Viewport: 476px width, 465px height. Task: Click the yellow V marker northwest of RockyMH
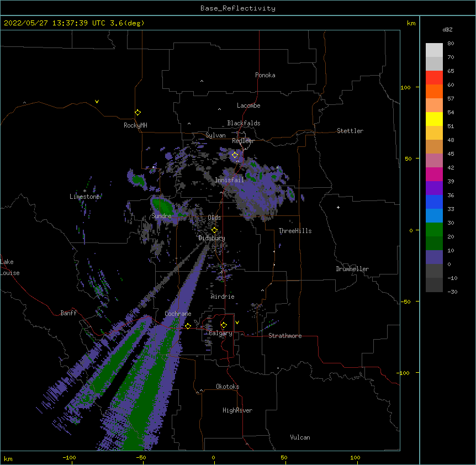[97, 102]
